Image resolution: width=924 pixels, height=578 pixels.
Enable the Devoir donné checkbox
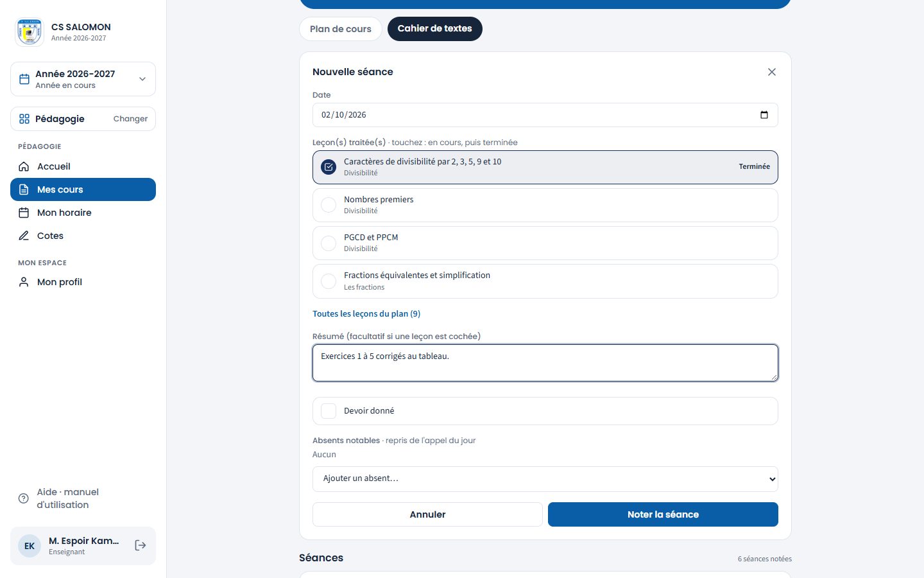pyautogui.click(x=329, y=411)
